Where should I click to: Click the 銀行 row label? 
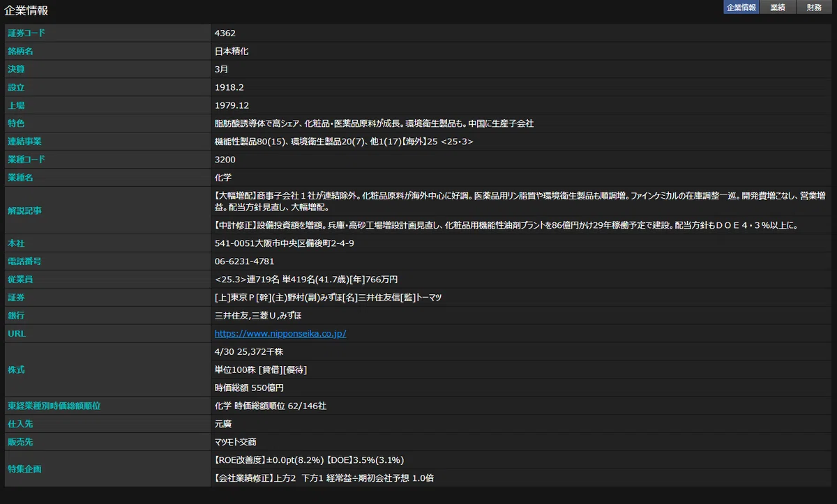[x=16, y=316]
